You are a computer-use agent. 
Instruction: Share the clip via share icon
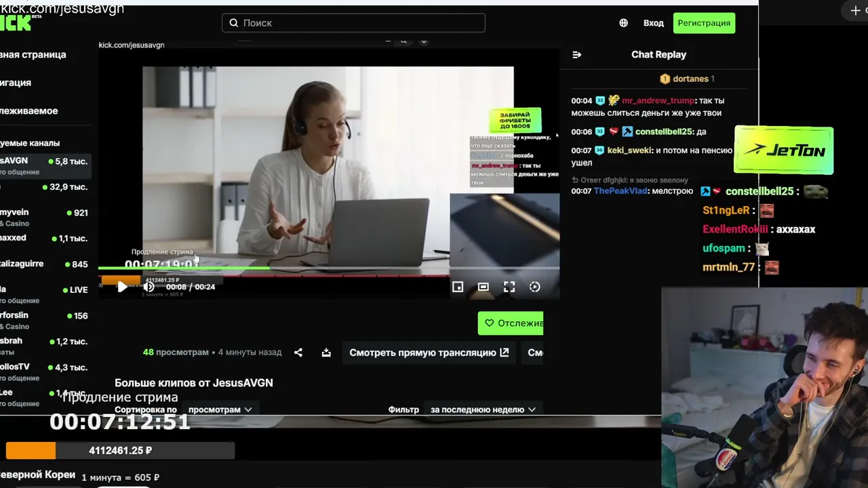pyautogui.click(x=298, y=352)
